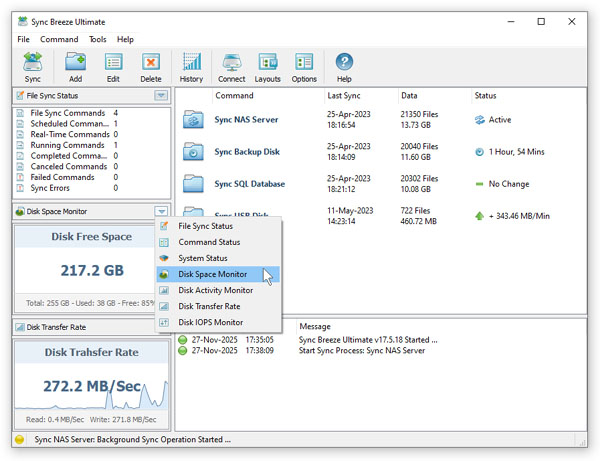Click the Disk Transfer Rate panel header icon
The image size is (600, 461).
pos(20,327)
